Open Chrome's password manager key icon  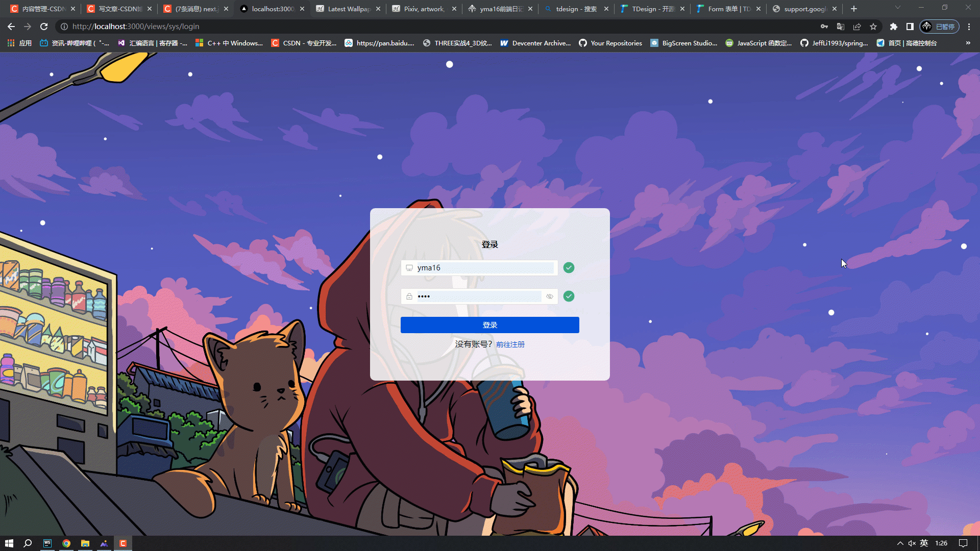824,27
